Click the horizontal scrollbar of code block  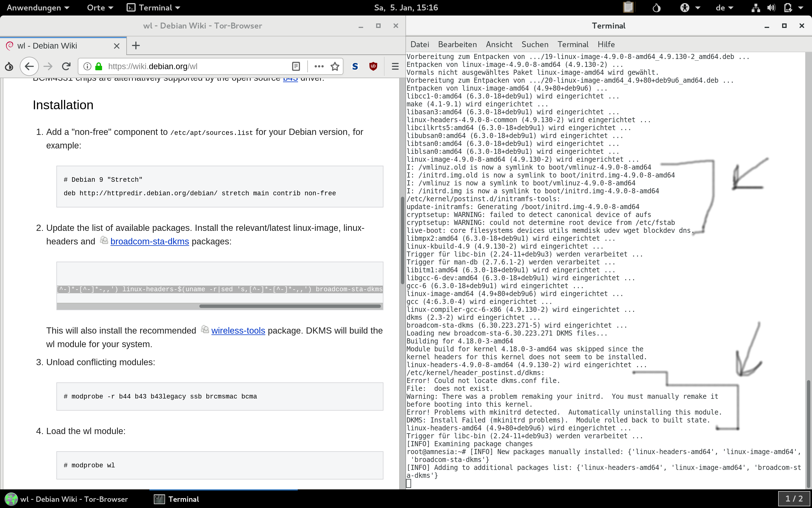tap(290, 306)
